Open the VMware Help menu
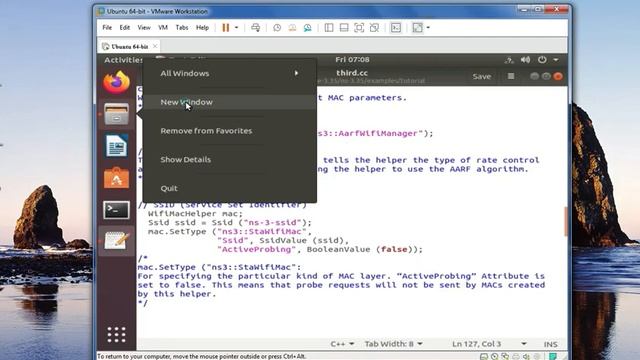The width and height of the screenshot is (640, 360). 202,27
